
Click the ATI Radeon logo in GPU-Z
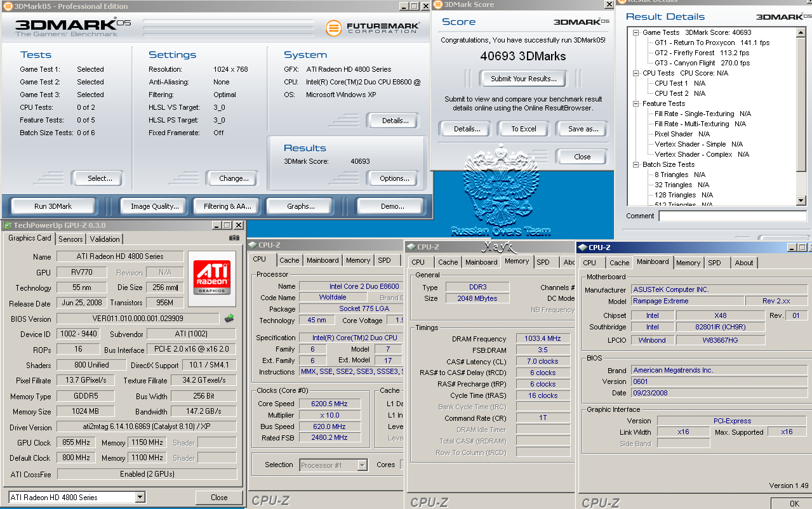pyautogui.click(x=212, y=279)
